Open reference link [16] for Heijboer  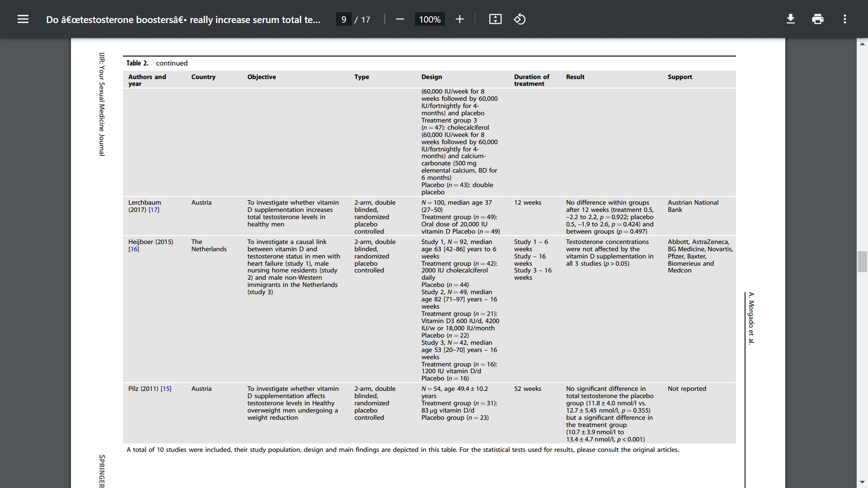coord(134,249)
